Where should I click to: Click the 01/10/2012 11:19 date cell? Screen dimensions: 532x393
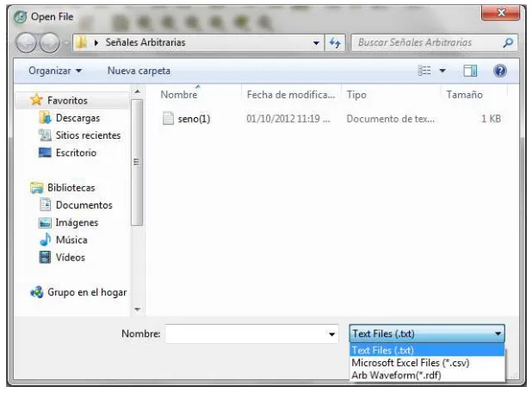pos(288,119)
